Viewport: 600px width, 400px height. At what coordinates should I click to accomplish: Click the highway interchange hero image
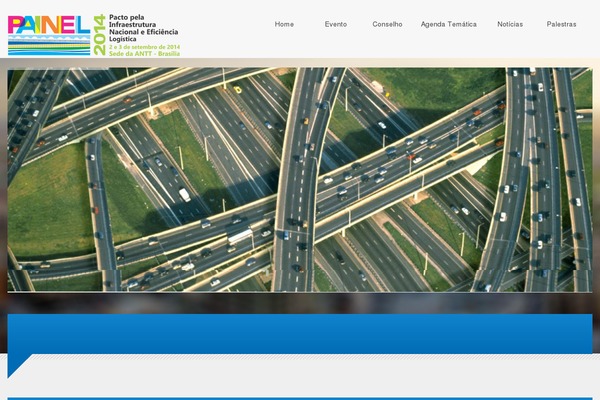click(x=300, y=180)
